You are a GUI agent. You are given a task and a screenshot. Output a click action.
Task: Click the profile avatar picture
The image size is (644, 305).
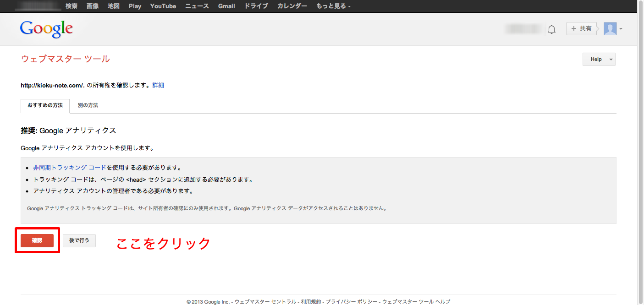coord(610,29)
